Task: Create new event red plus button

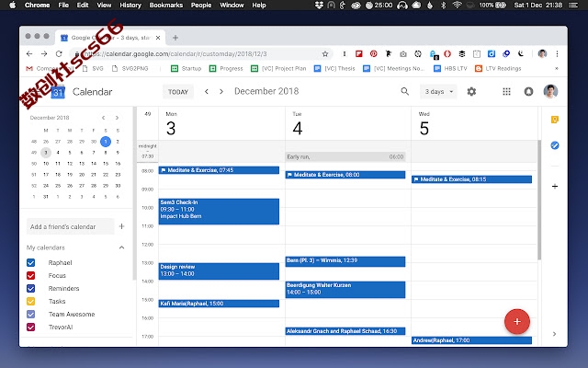Action: tap(517, 321)
